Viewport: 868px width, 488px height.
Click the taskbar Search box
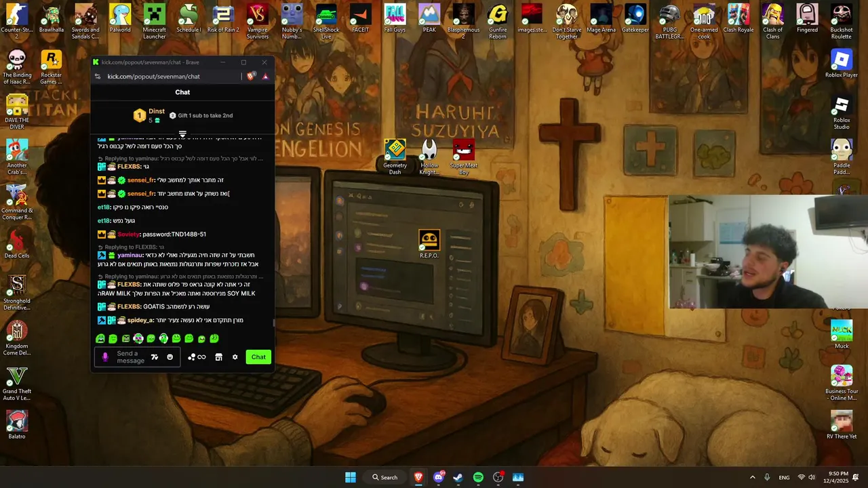tap(385, 477)
